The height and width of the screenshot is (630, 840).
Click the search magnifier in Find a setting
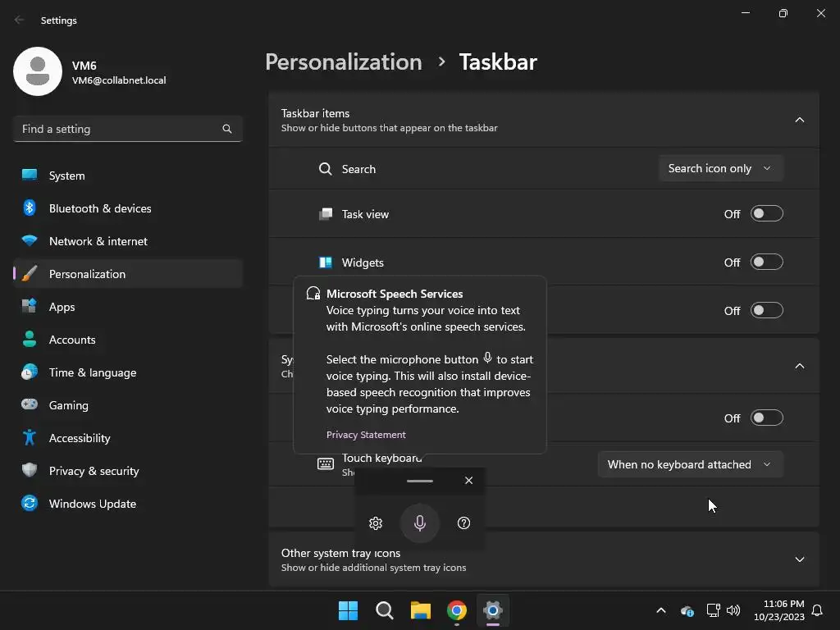click(227, 129)
